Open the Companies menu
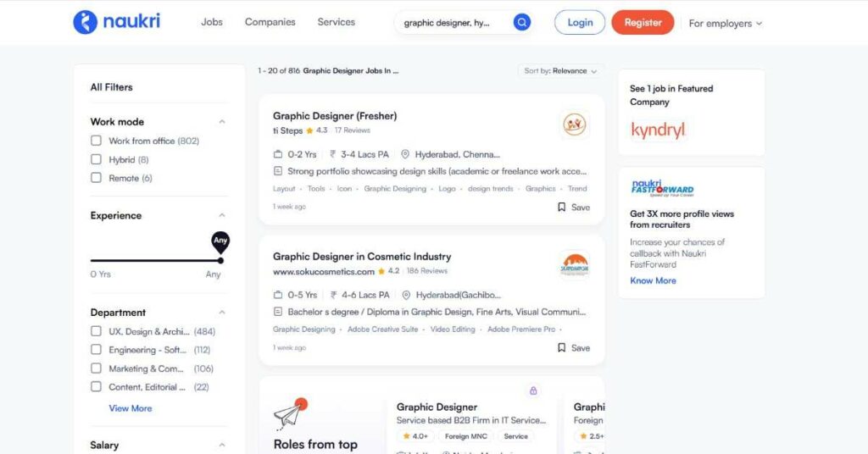Screen dimensions: 868x454 coord(270,22)
